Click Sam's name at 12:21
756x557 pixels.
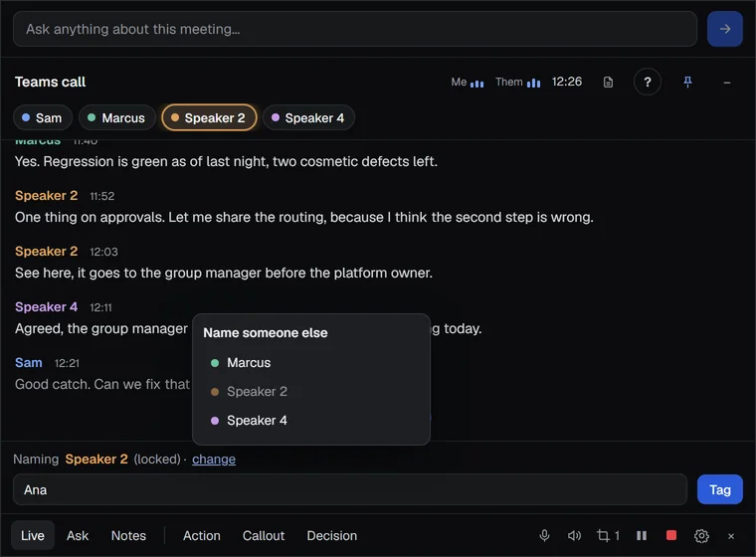(x=29, y=363)
